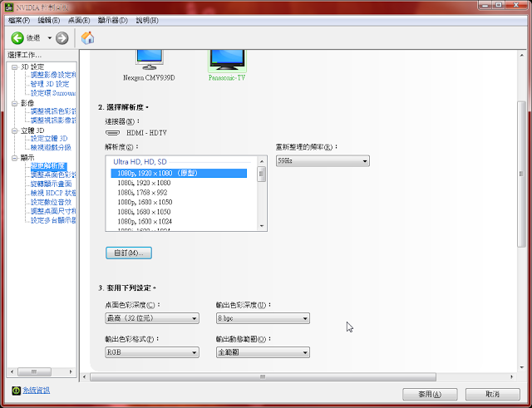The height and width of the screenshot is (408, 532).
Task: Open 調整影像設定 tree item under 3D 設定
Action: 53,75
